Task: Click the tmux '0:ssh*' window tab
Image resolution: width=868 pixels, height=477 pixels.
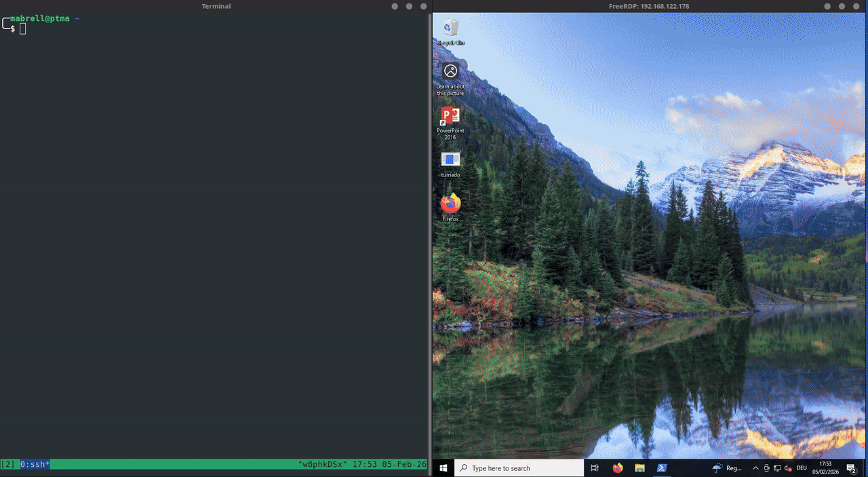Action: [35, 465]
